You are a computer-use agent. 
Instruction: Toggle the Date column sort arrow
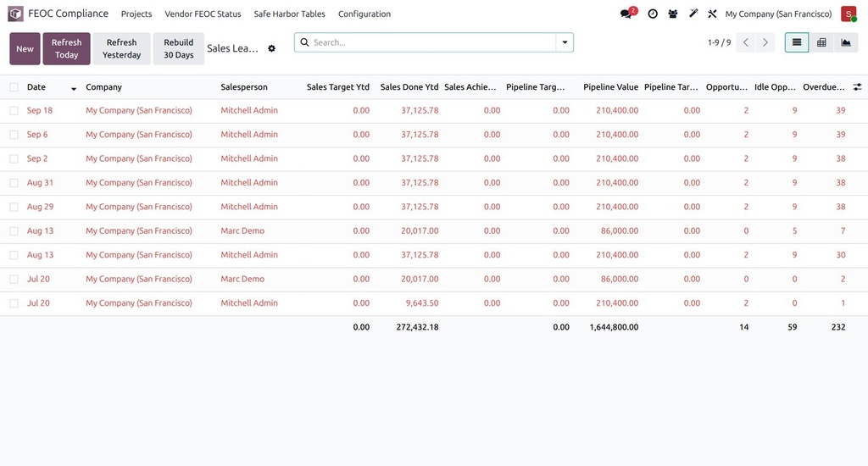(x=74, y=89)
